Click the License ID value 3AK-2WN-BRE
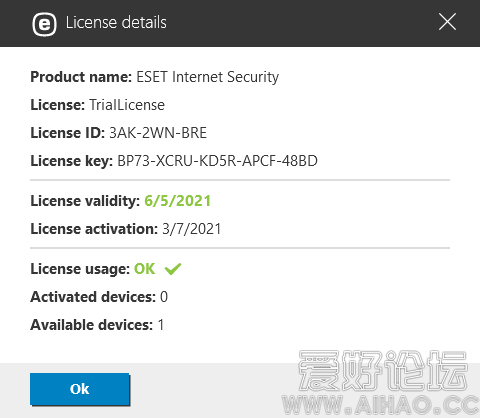Viewport: 480px width, 418px height. [x=158, y=133]
